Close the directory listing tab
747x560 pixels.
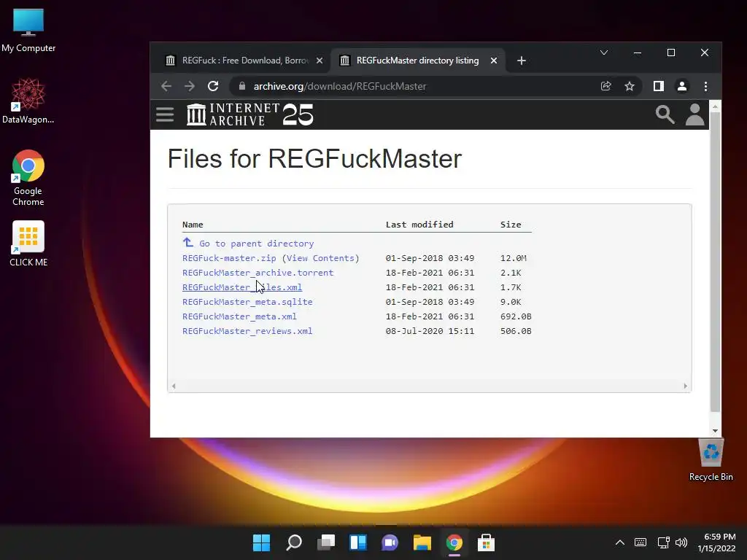point(494,61)
